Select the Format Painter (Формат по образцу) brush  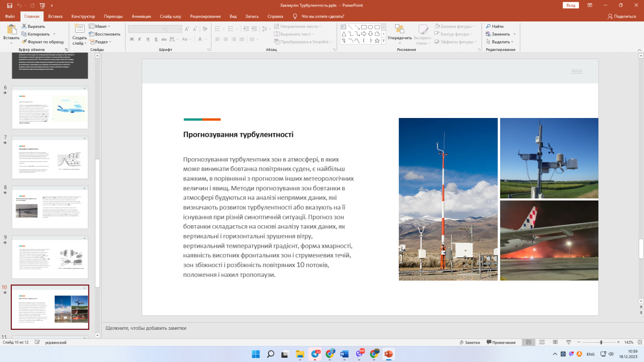coord(25,41)
